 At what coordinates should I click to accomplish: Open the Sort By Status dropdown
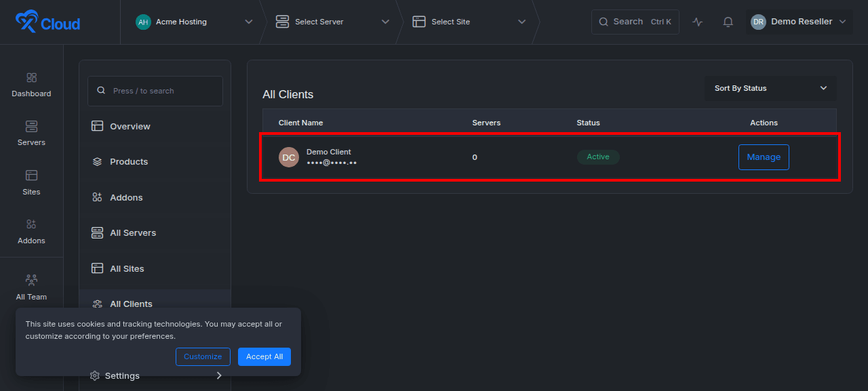coord(770,88)
